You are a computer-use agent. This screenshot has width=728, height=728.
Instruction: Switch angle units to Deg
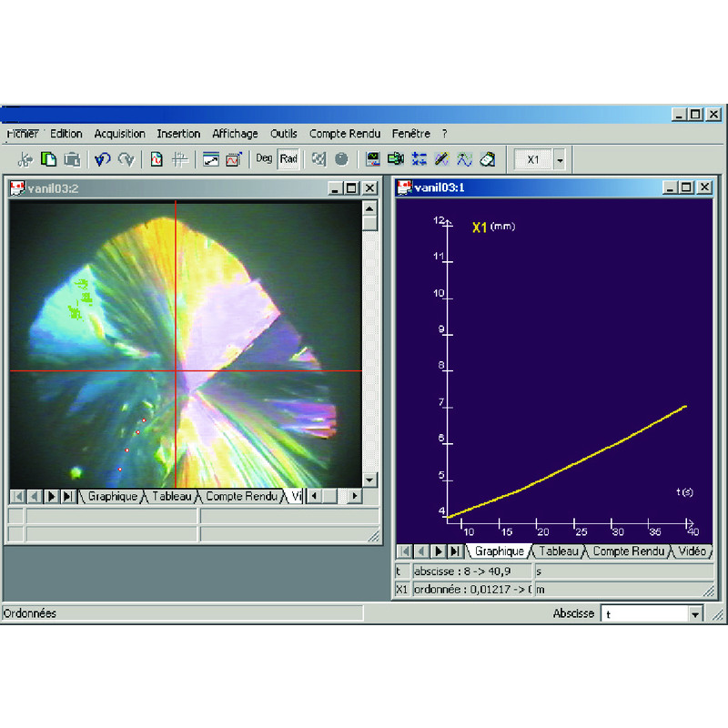coord(264,159)
